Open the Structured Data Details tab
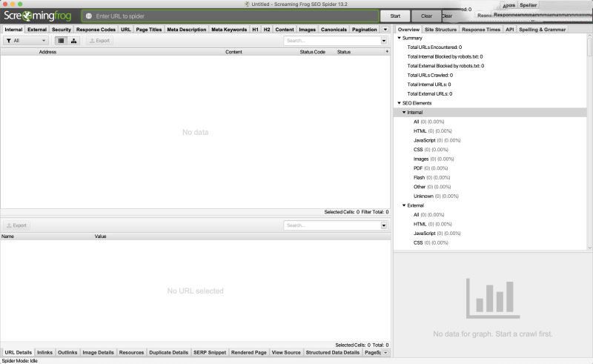 [x=332, y=353]
